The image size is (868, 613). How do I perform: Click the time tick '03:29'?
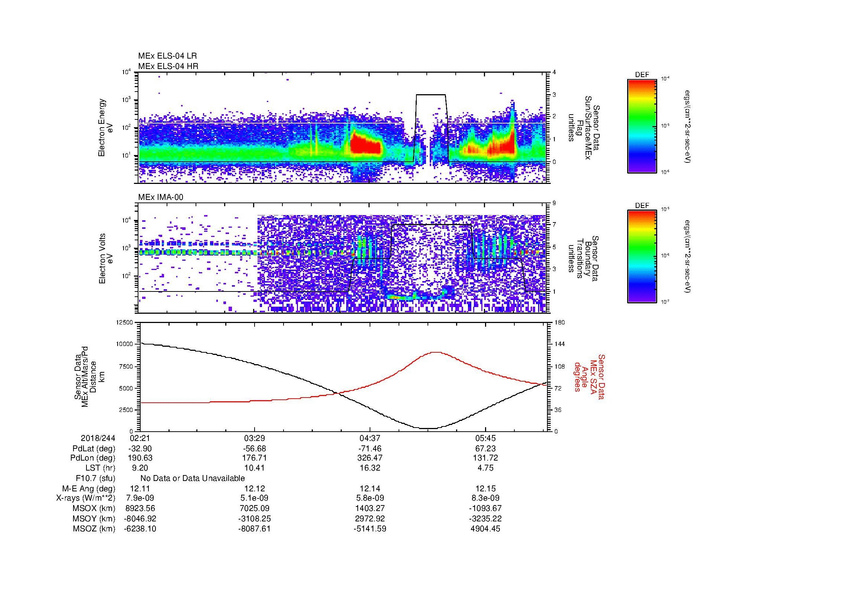pyautogui.click(x=255, y=438)
